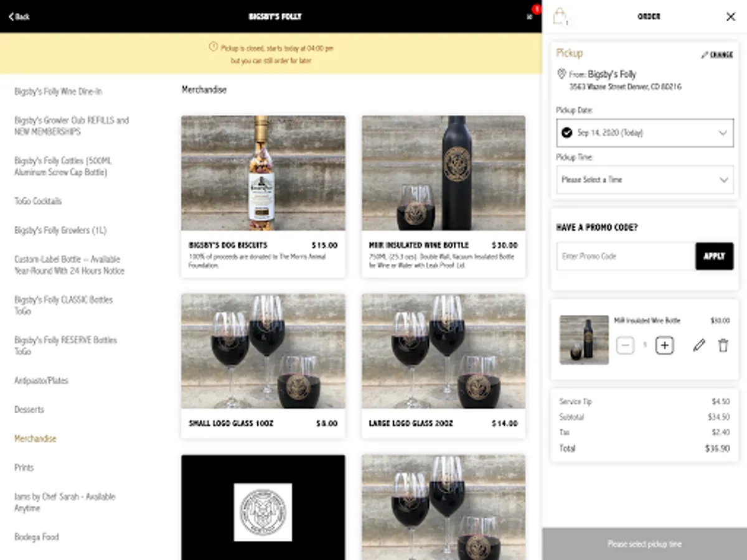Select Growler Club REFILLS and NEW MEMBERSHIPS
Screen dimensions: 747x560
tap(72, 126)
